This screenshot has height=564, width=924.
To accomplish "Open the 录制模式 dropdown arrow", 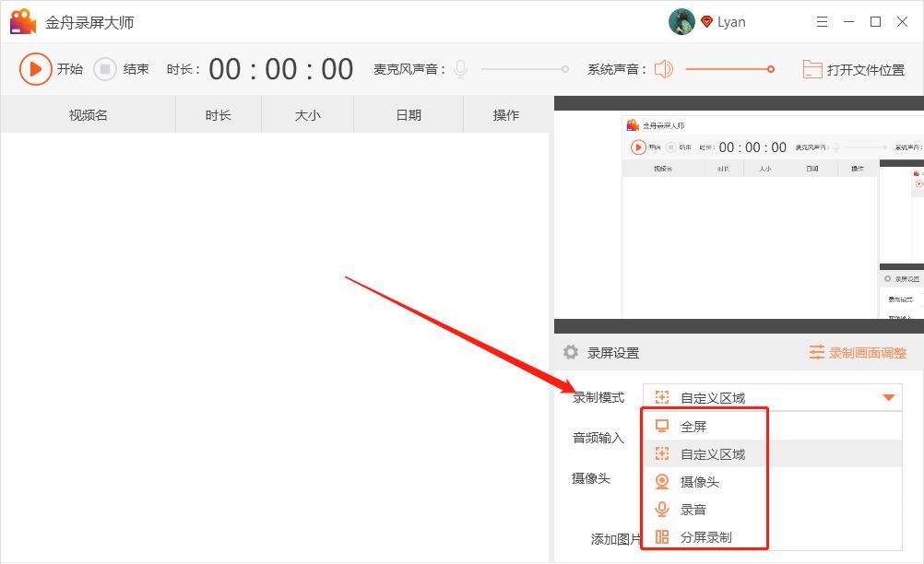I will click(889, 397).
